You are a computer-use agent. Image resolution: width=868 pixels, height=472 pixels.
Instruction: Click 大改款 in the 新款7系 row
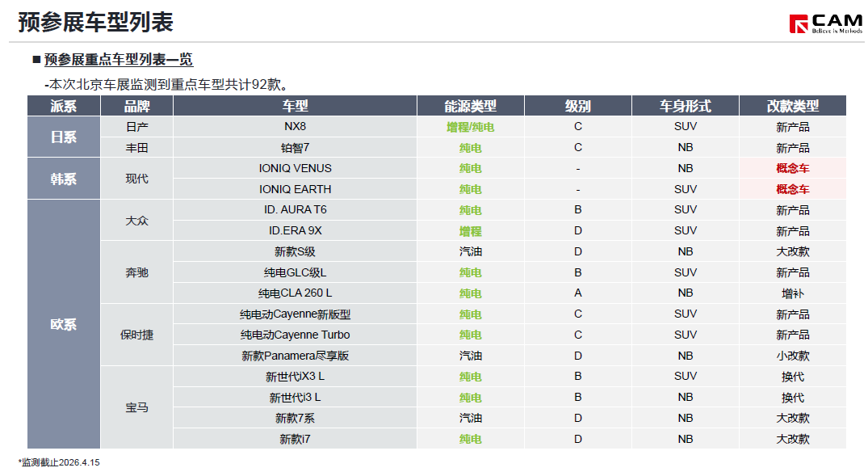tap(793, 419)
